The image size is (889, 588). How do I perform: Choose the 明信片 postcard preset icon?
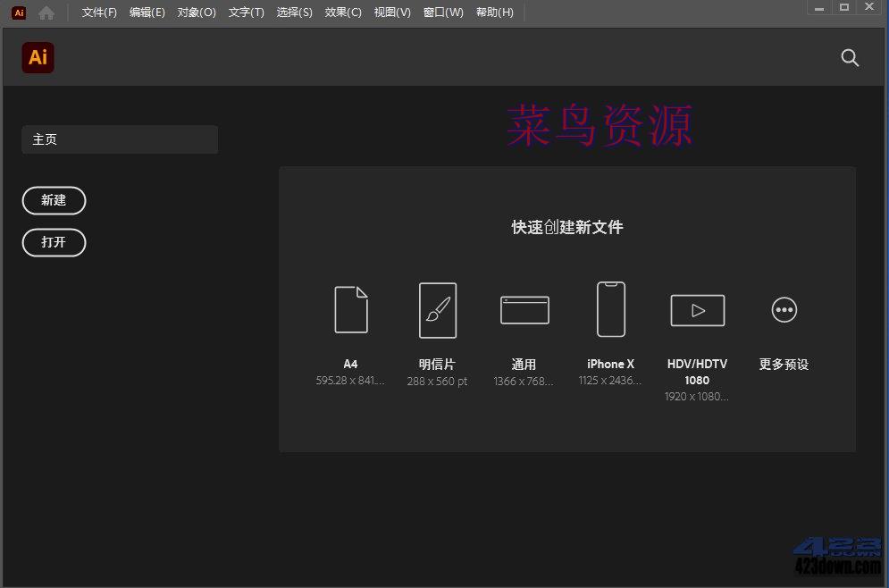tap(437, 310)
